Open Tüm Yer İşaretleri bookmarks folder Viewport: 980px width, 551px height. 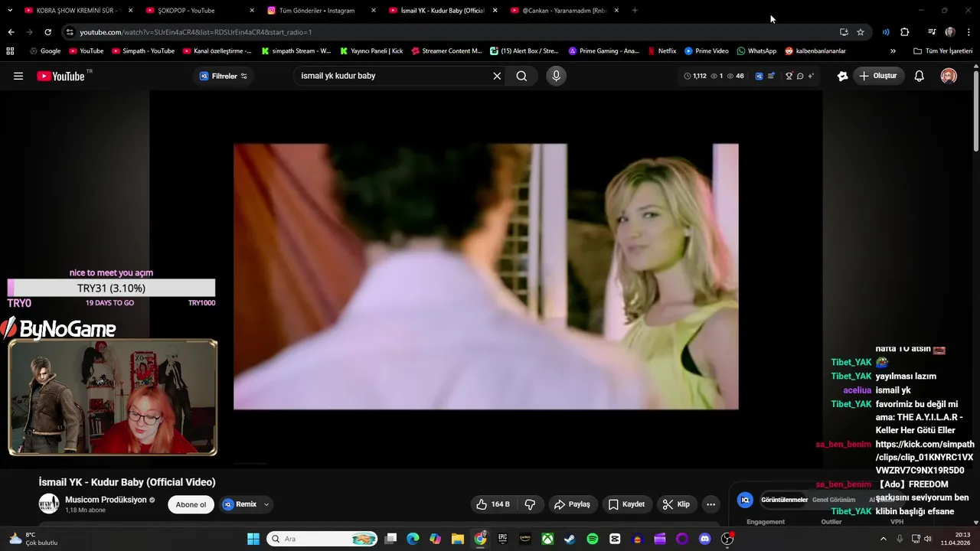(x=942, y=51)
